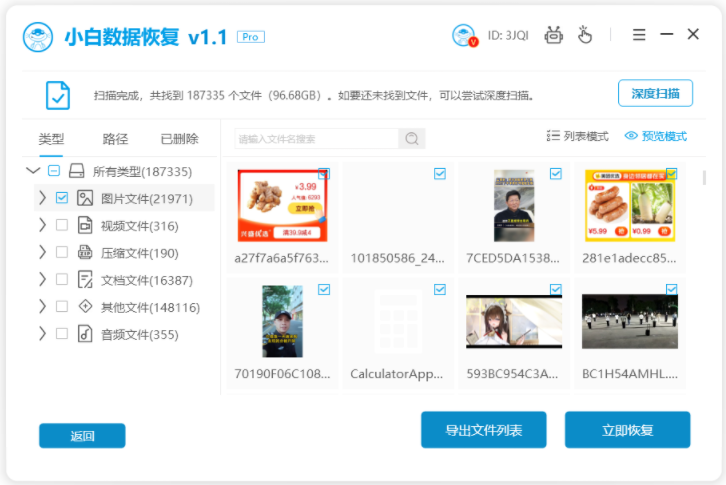Expand the 音频文件(355) category arrow
The image size is (726, 485).
tap(43, 334)
